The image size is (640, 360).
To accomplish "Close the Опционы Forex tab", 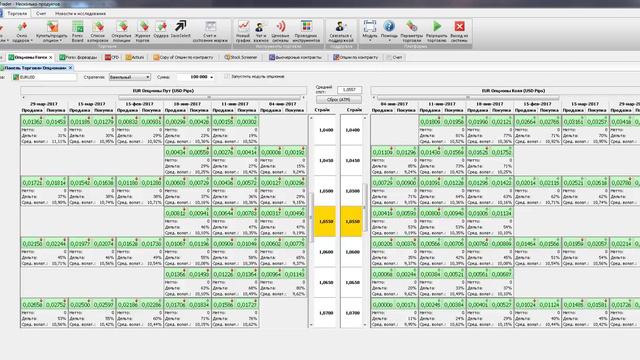I will click(x=51, y=58).
